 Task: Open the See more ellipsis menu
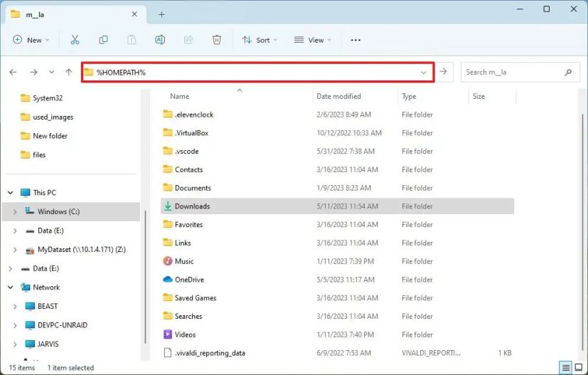pyautogui.click(x=356, y=40)
